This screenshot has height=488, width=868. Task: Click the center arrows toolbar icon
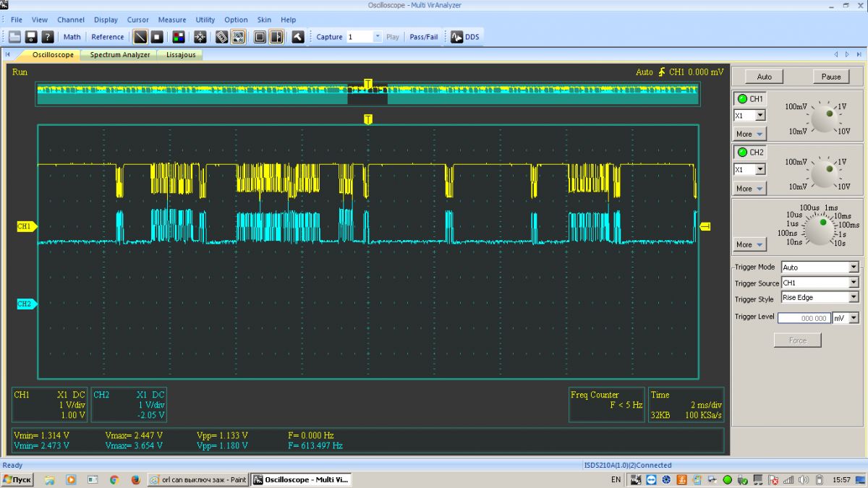(200, 37)
